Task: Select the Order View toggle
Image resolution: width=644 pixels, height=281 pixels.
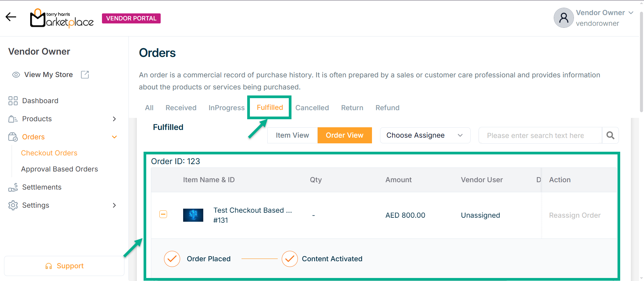Action: point(344,135)
